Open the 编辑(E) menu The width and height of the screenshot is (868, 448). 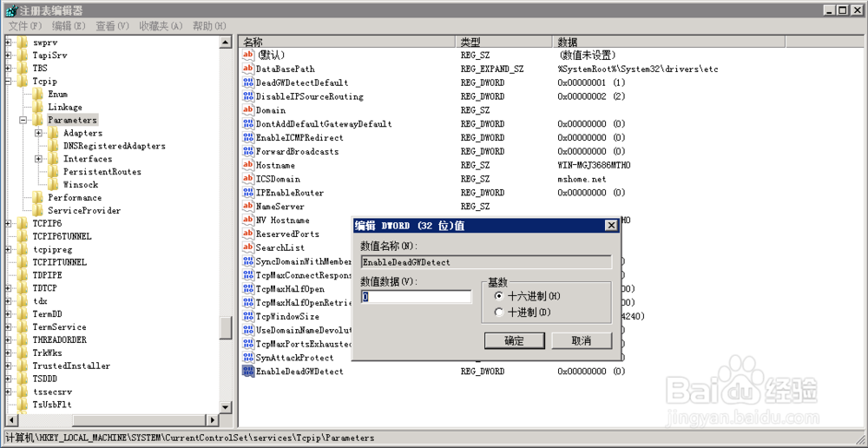(69, 25)
